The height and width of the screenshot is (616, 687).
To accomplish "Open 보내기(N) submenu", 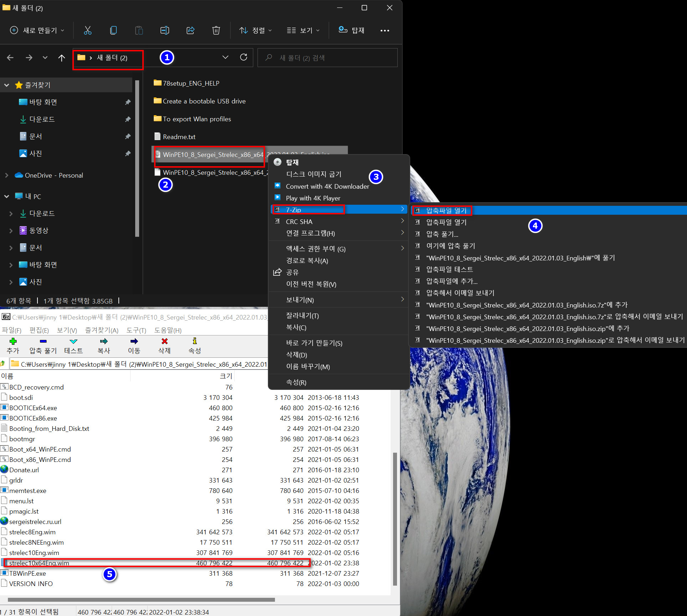I will point(339,300).
